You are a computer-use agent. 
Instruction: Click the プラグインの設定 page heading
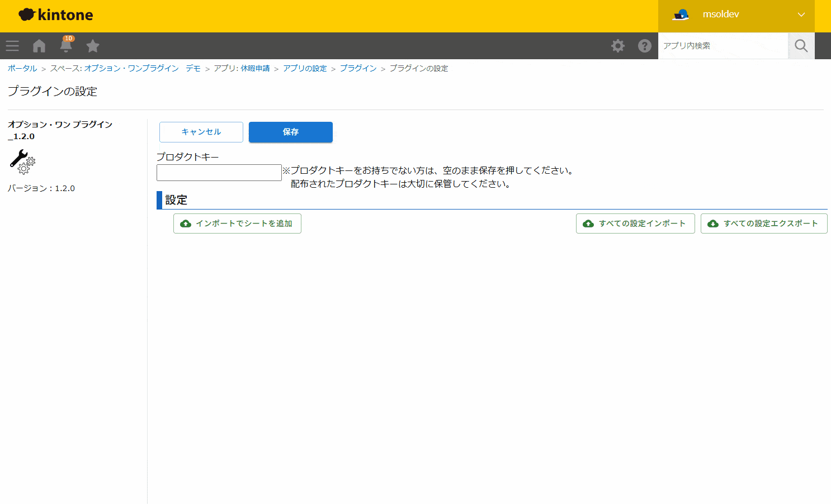(53, 91)
